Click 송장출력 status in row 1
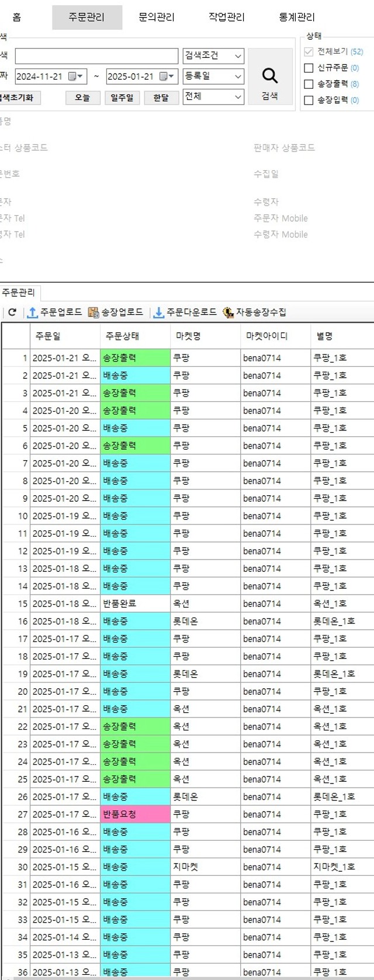This screenshot has width=374, height=980. [135, 358]
